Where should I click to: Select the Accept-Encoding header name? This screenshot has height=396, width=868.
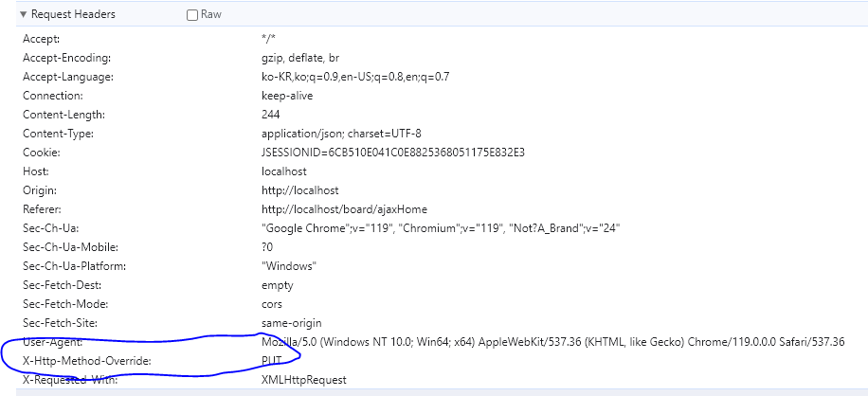pyautogui.click(x=67, y=58)
